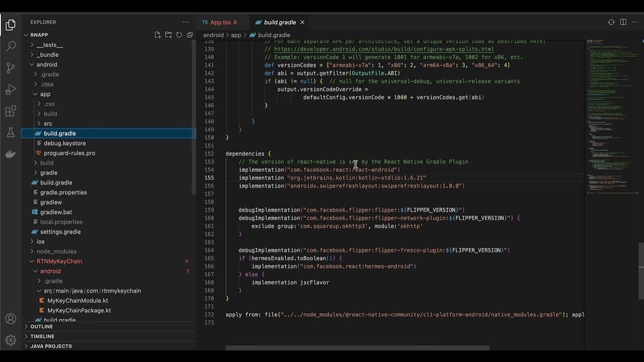
Task: Expand the ios folder
Action: pyautogui.click(x=40, y=241)
